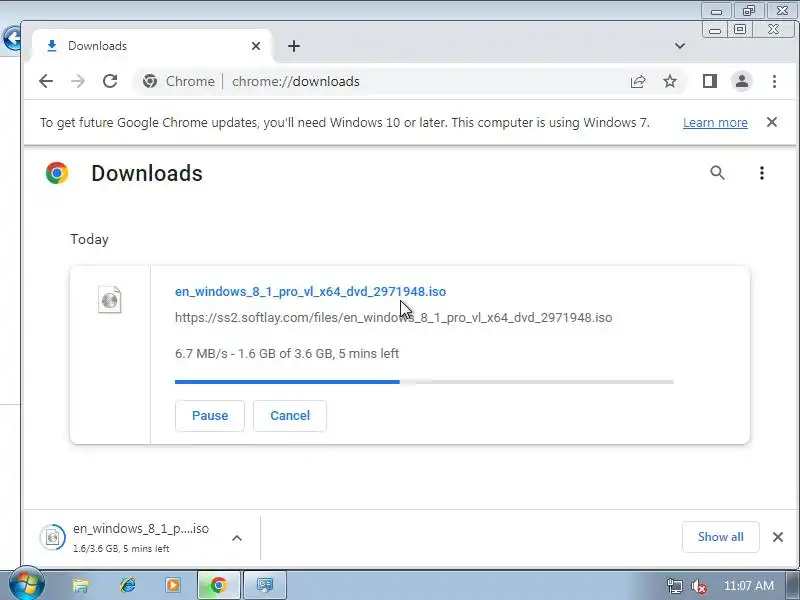Click the Chrome site info icon in address bar
The image size is (800, 600).
(x=149, y=81)
